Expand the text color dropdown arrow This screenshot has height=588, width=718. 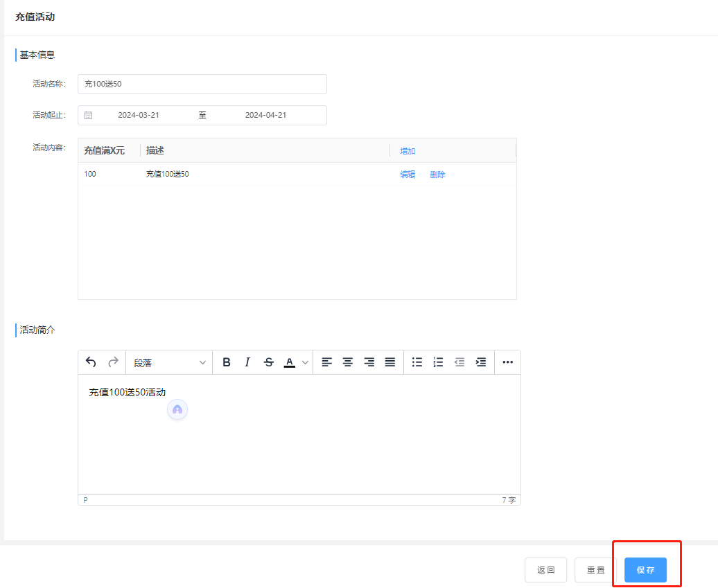click(305, 362)
